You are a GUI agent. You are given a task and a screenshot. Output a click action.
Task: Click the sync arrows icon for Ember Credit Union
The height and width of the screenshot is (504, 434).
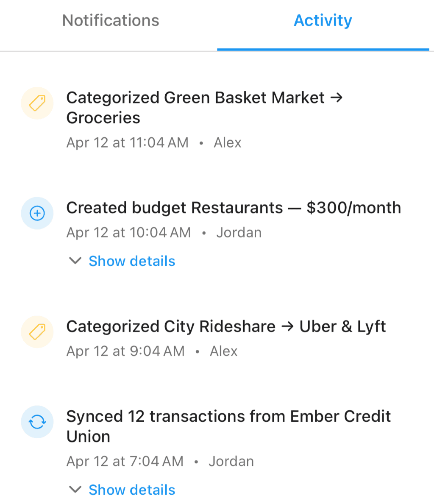[x=37, y=422]
